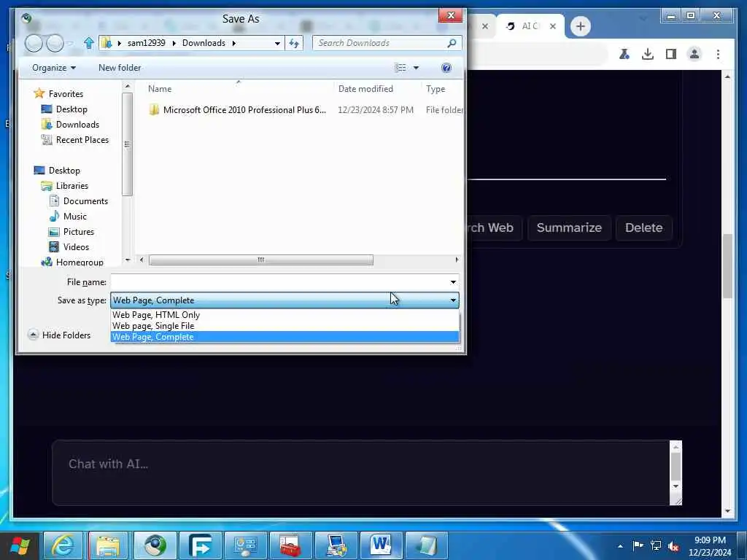Open the Save As dialog help icon
Screen dimensions: 747x560
[446, 68]
